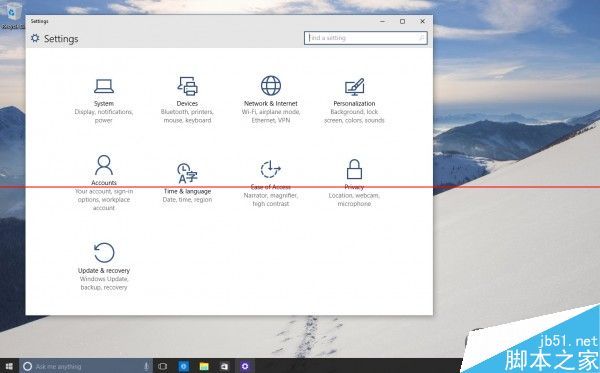Click the Find a setting search box

pos(365,38)
